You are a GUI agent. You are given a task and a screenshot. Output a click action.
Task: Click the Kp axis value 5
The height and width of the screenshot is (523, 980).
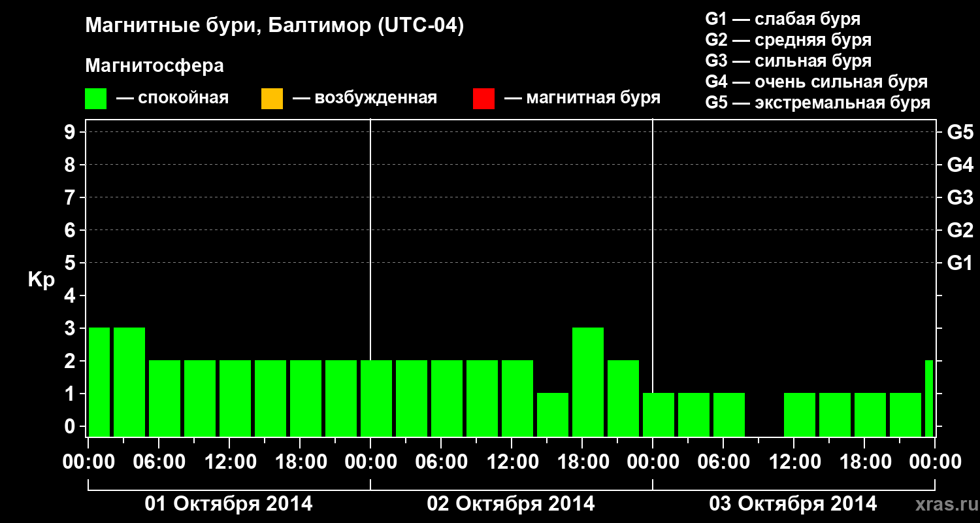point(71,263)
